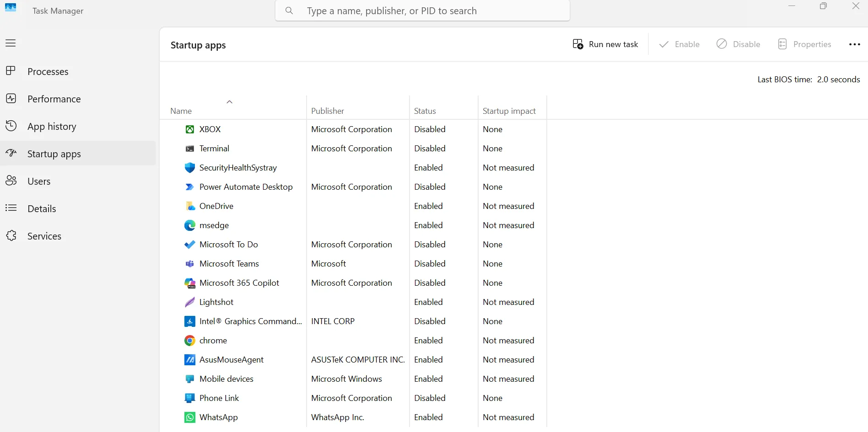The height and width of the screenshot is (432, 868).
Task: Open the Users page
Action: point(78,181)
